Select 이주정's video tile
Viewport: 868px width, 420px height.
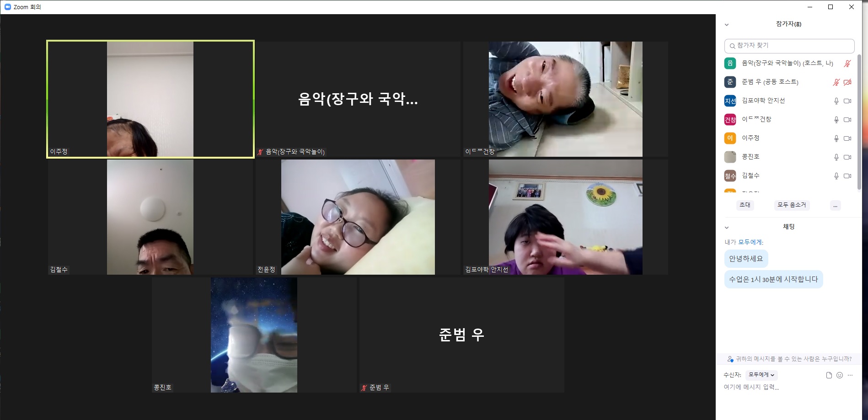tap(150, 99)
